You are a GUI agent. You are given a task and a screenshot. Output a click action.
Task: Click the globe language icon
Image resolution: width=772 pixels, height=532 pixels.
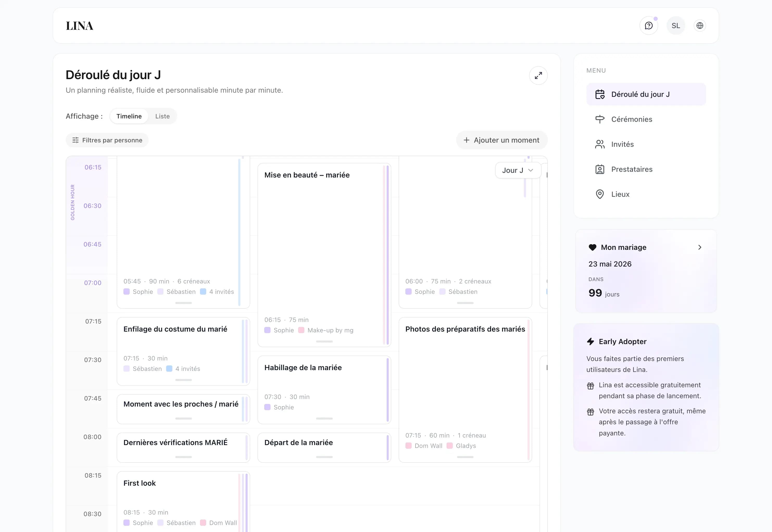[699, 26]
